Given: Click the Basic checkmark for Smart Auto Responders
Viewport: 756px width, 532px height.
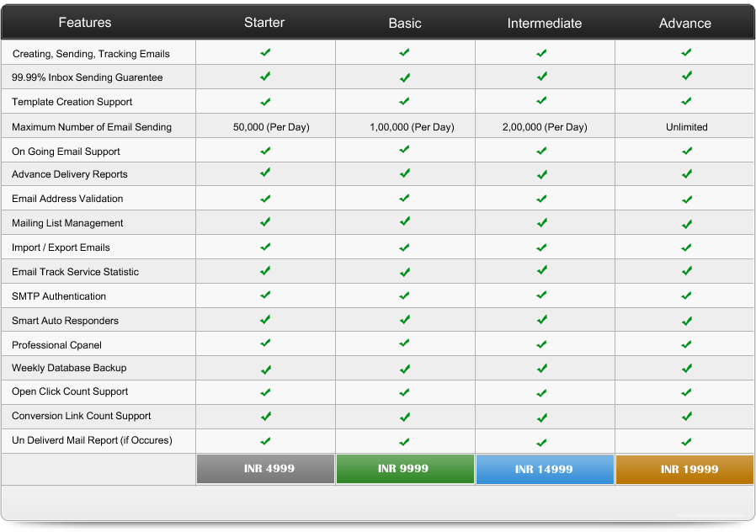Looking at the screenshot, I should (x=405, y=320).
